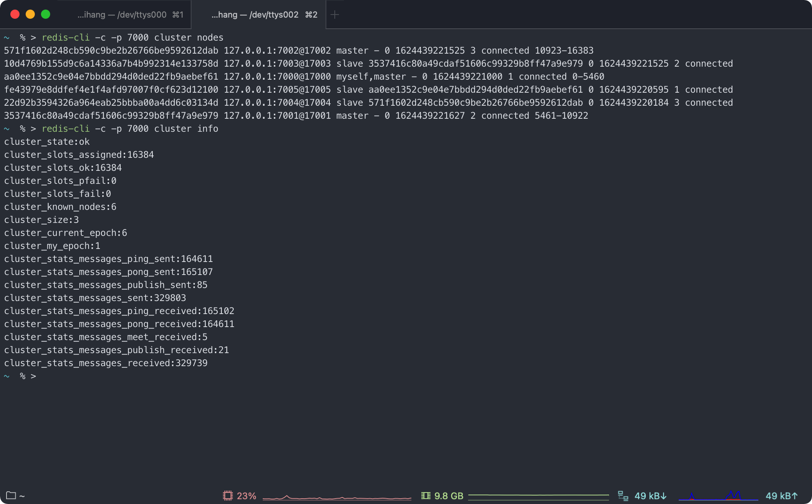The height and width of the screenshot is (504, 812).
Task: Click cluster_stats_messages_meet_received:5 line
Action: coord(106,337)
